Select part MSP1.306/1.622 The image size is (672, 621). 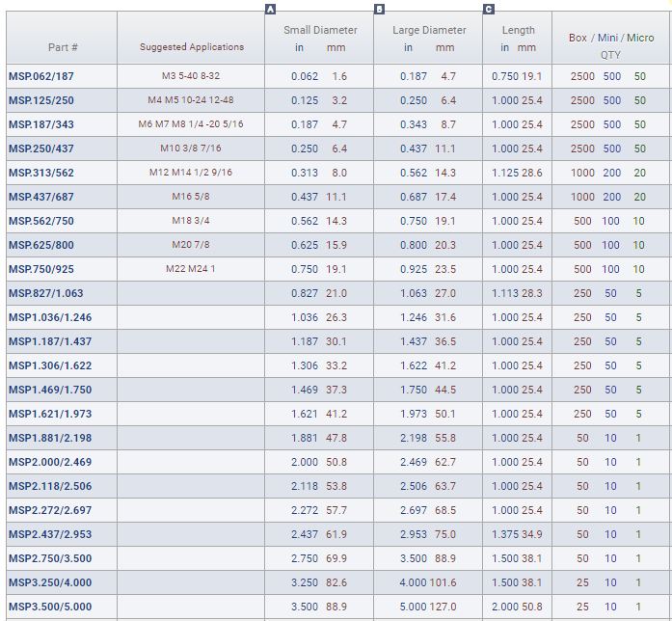tap(50, 365)
